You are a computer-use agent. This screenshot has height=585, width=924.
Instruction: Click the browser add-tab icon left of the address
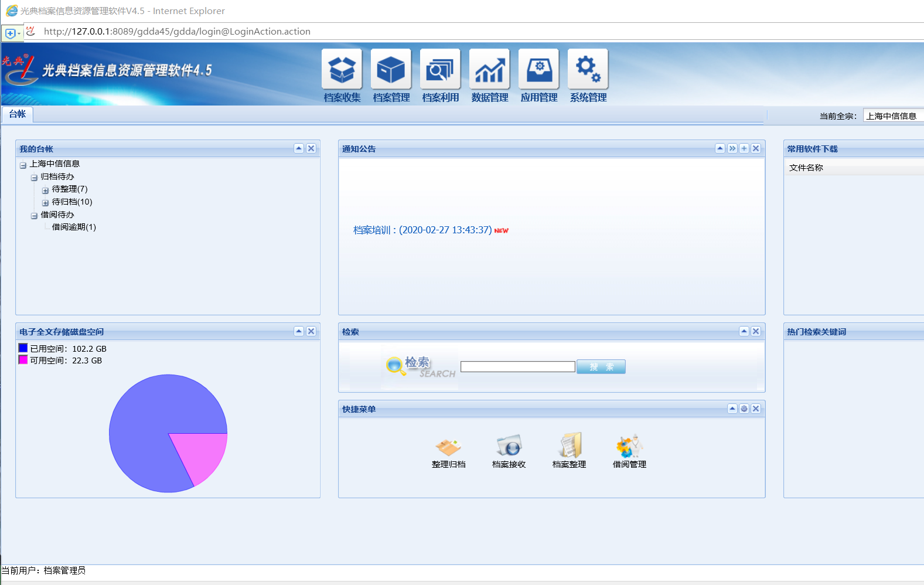(10, 33)
